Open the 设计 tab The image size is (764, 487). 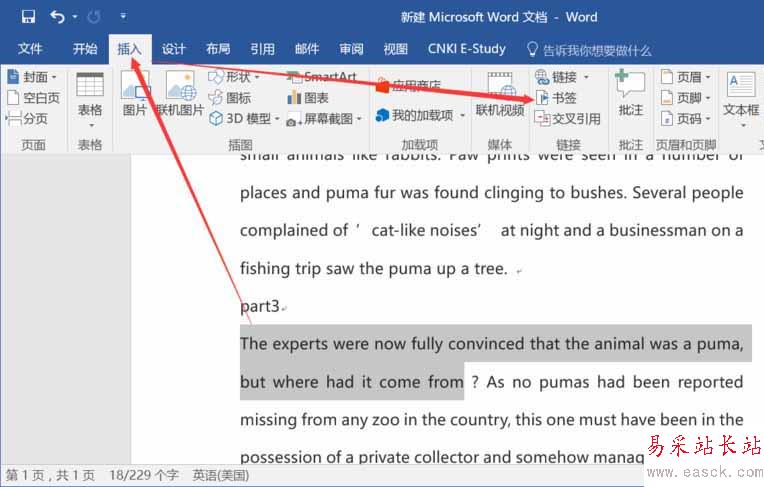(174, 49)
